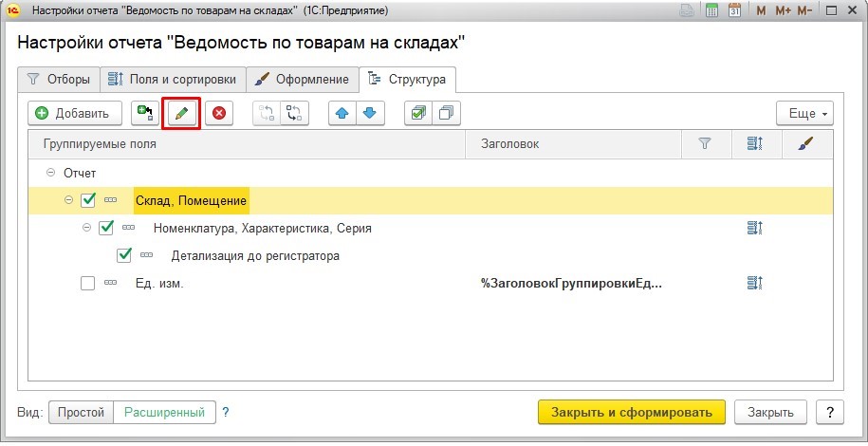
Task: Click the check all items icon
Action: [417, 114]
